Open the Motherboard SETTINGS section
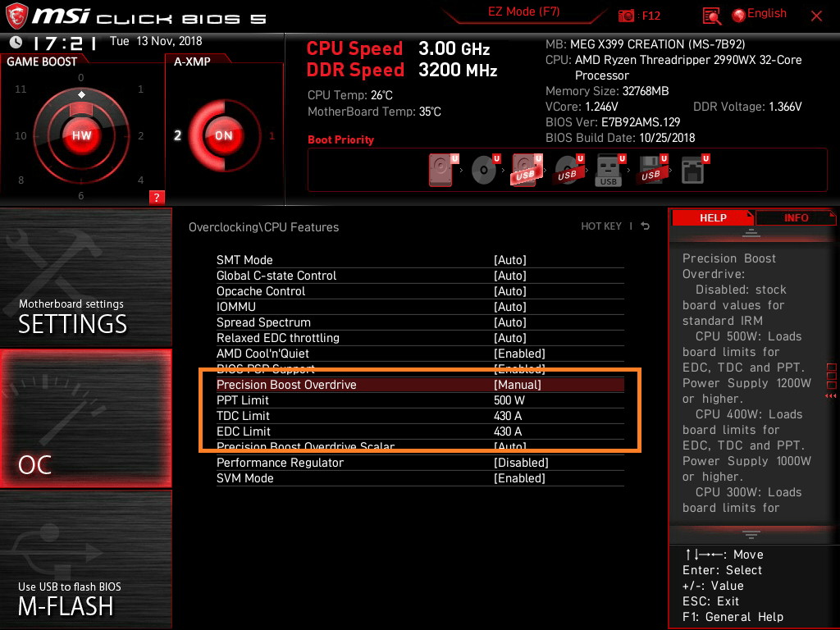 pyautogui.click(x=85, y=277)
